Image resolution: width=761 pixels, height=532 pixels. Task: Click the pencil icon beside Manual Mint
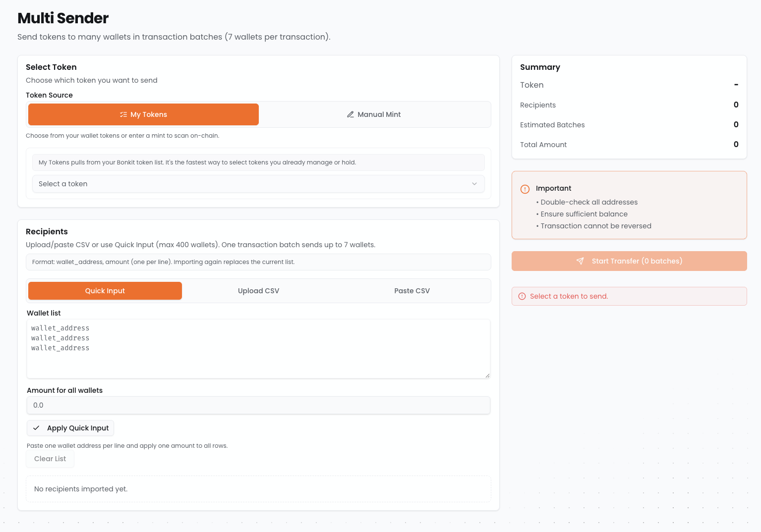pyautogui.click(x=350, y=114)
